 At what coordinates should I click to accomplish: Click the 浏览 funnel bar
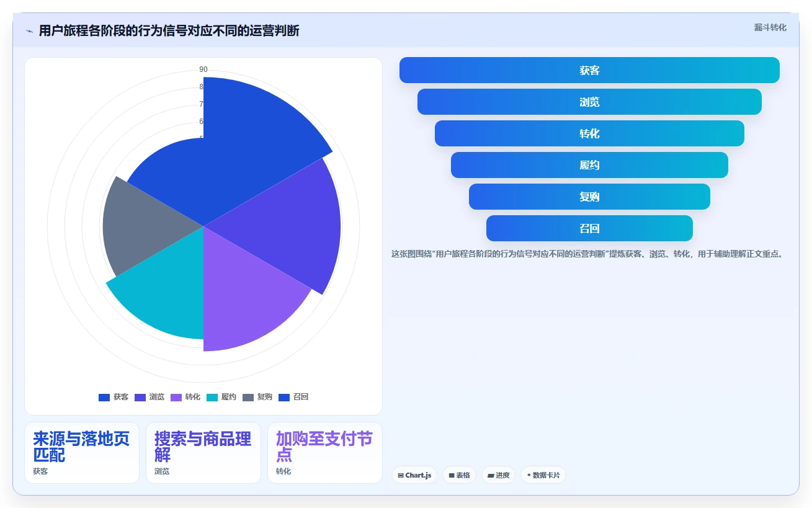(x=589, y=102)
